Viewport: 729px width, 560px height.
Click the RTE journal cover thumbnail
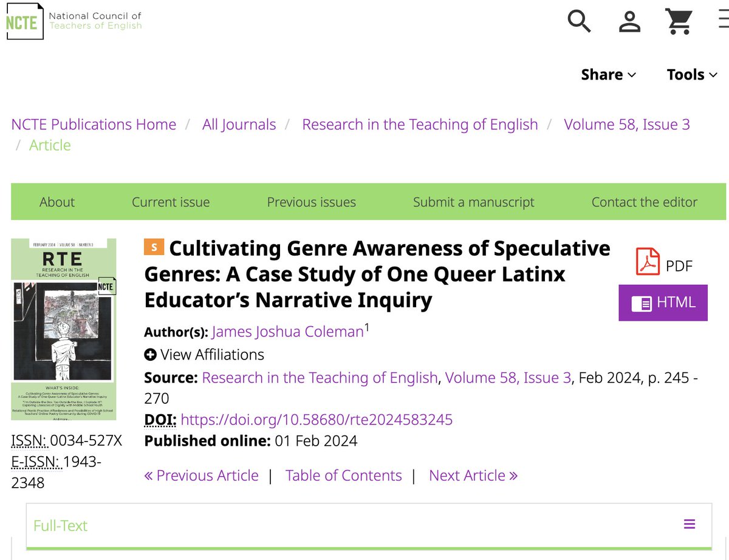coord(64,329)
